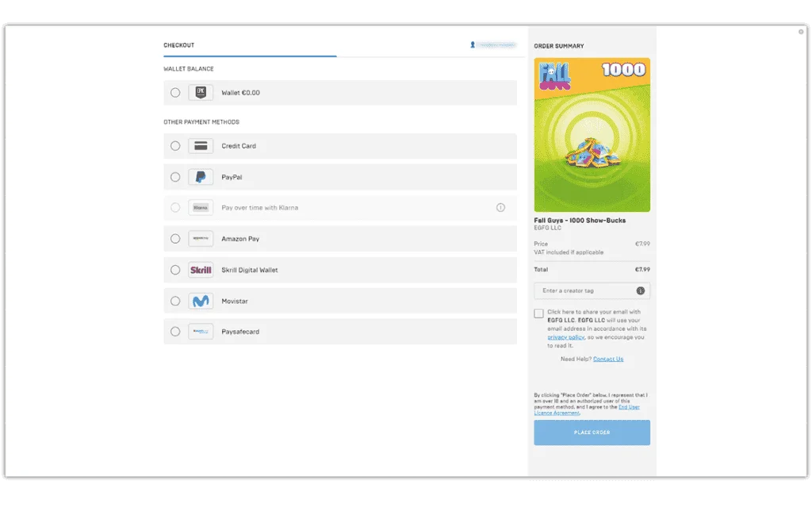Click the Fall Guys 1000 Show-Bucks artwork
This screenshot has width=812, height=508.
(x=592, y=135)
